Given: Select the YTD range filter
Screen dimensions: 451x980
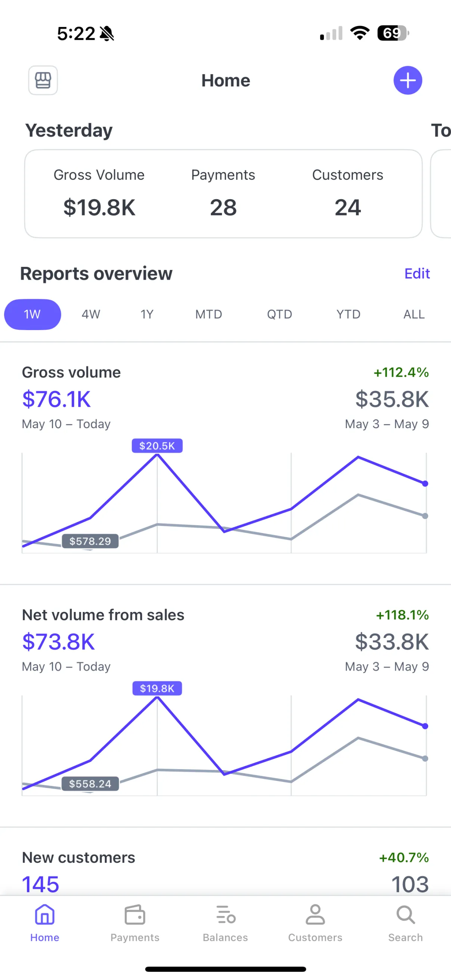Looking at the screenshot, I should tap(348, 314).
